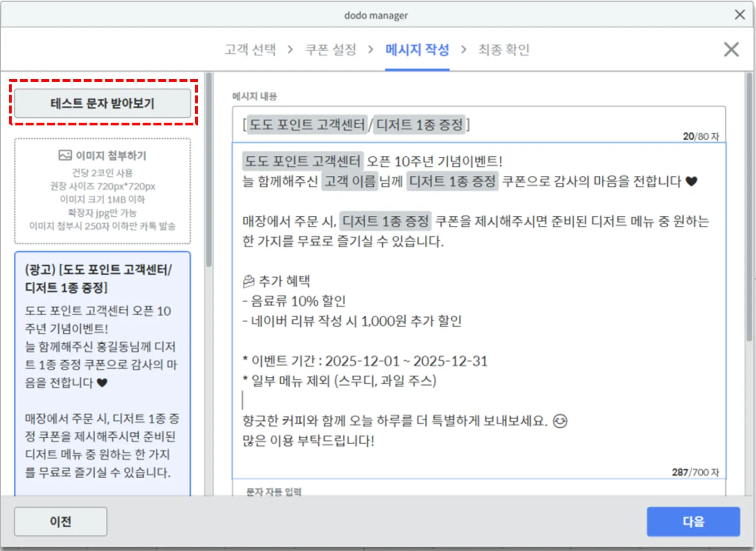Go to the 최종 확인 step

(503, 49)
